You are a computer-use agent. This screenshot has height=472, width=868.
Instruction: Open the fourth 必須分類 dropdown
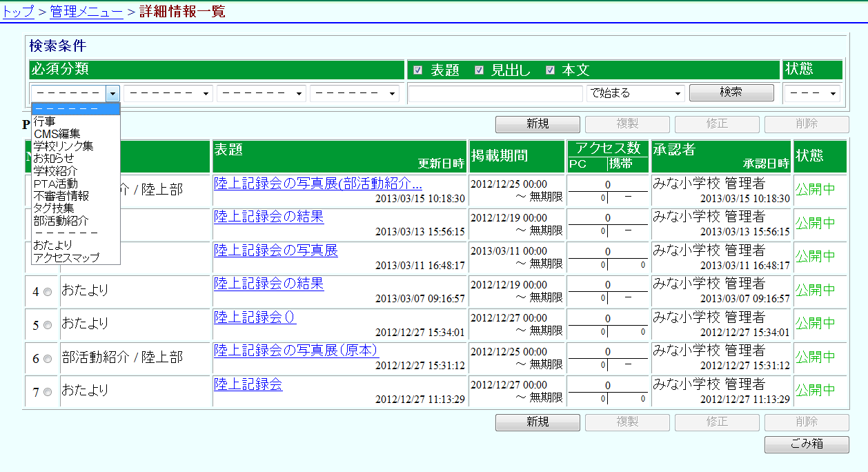[x=355, y=93]
